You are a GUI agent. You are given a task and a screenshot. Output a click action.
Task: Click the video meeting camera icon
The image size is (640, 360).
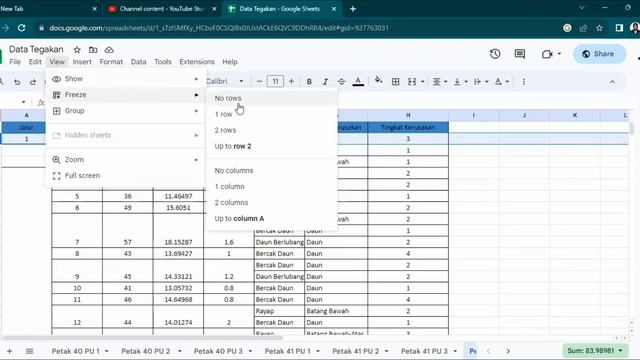(547, 54)
